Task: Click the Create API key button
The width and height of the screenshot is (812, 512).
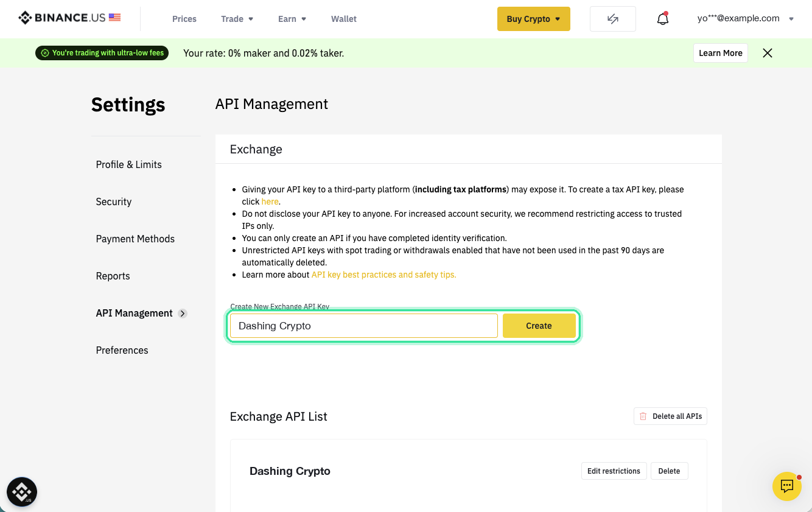Action: [x=539, y=326]
